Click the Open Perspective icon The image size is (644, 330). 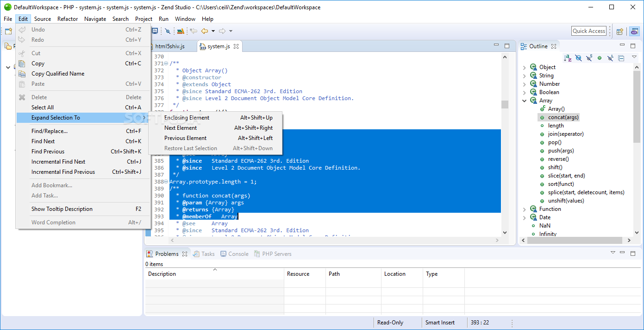[619, 32]
